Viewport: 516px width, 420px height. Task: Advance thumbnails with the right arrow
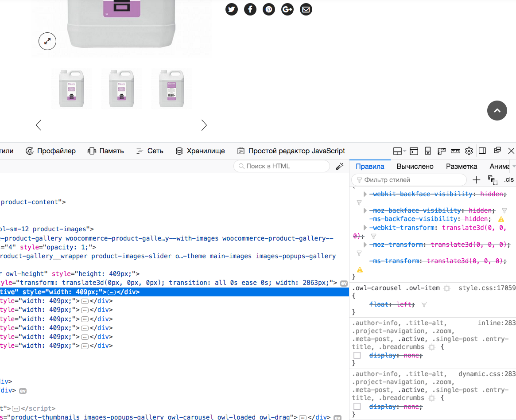204,125
